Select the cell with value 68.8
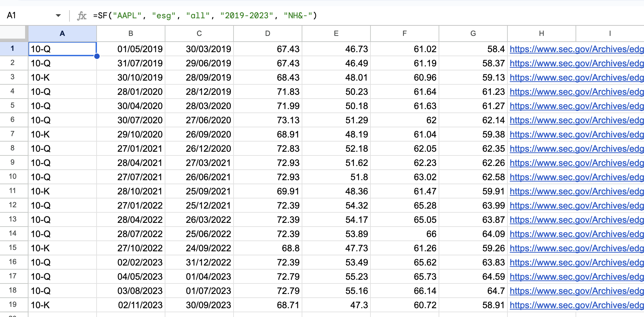Screen dimensions: 644x317 pyautogui.click(x=268, y=248)
